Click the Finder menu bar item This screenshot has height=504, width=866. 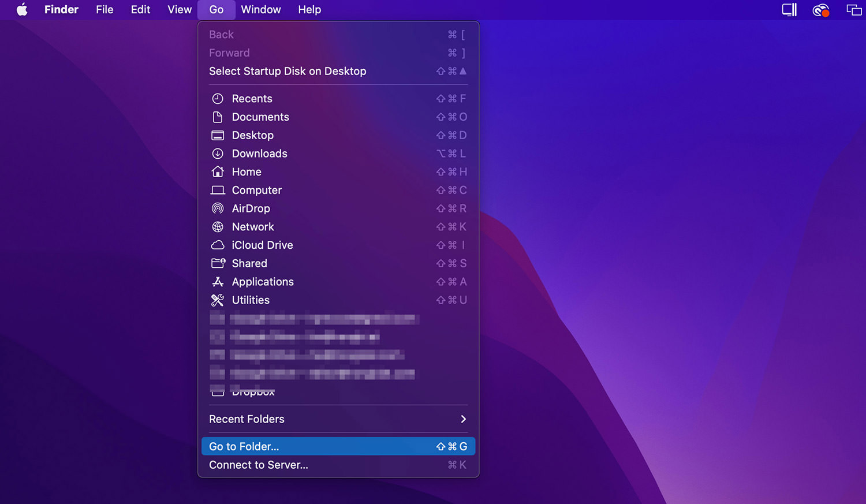point(61,9)
